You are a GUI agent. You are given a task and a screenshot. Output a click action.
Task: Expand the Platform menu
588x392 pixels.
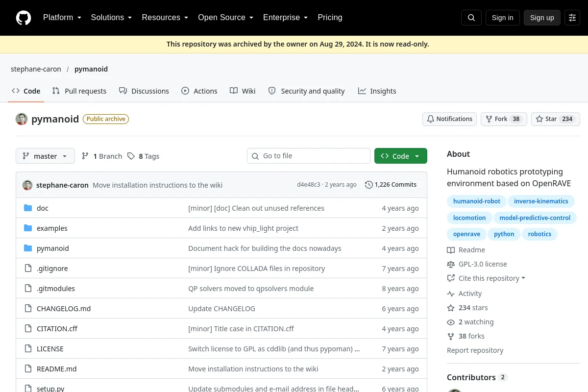pos(62,18)
